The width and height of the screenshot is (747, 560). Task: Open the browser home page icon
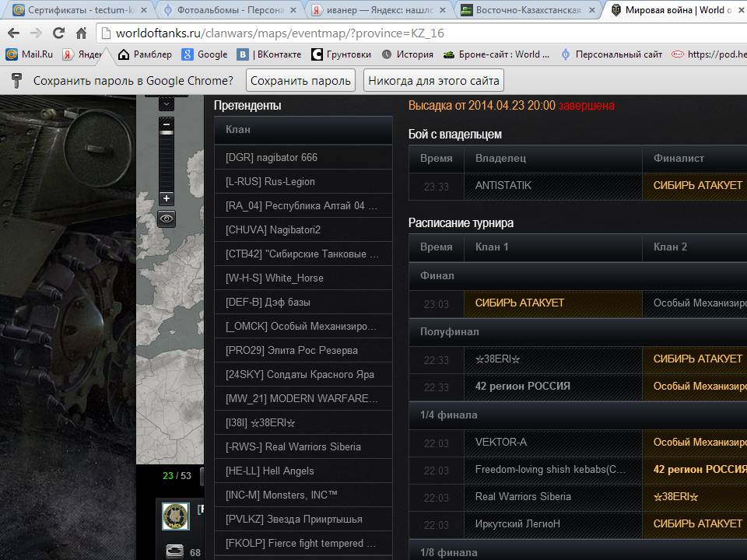82,33
